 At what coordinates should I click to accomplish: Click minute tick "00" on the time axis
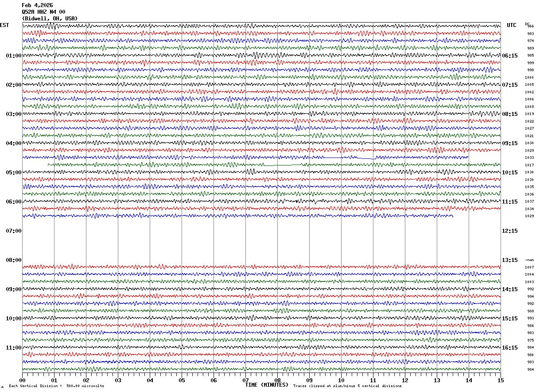[22, 380]
